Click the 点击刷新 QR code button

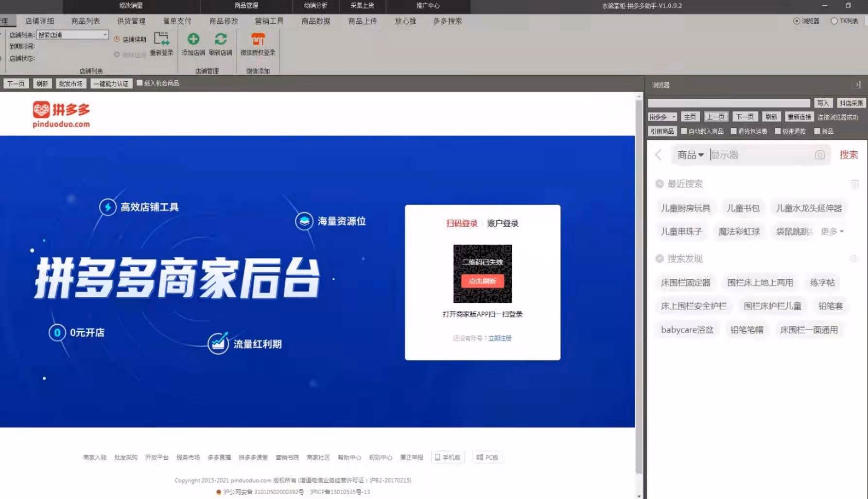(483, 281)
